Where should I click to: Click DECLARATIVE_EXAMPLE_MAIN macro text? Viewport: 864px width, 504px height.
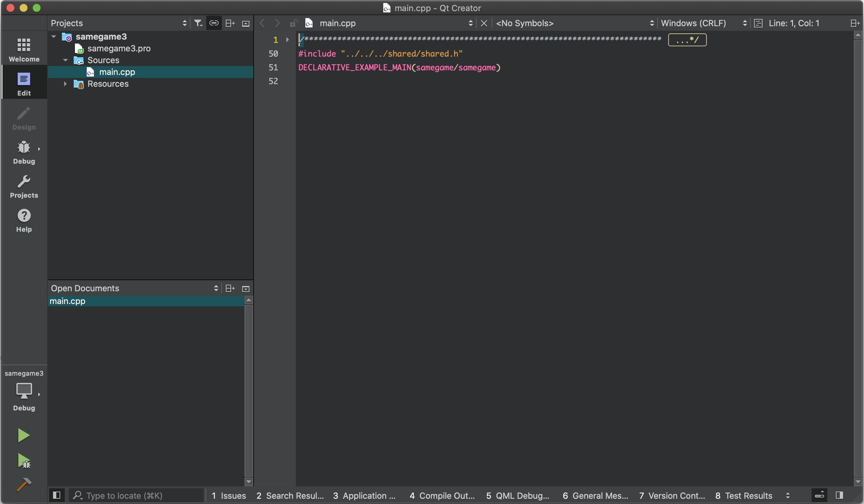[355, 67]
